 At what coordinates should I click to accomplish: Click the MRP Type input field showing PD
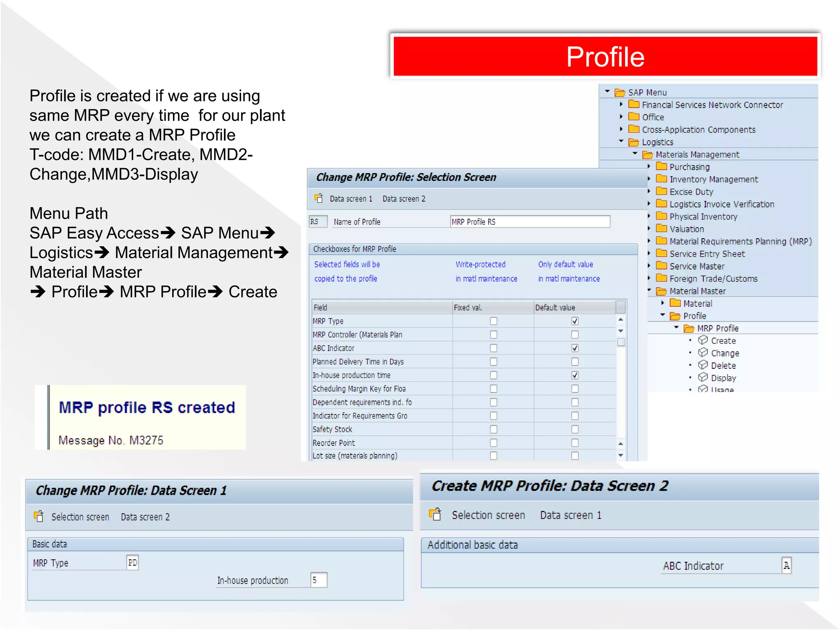pyautogui.click(x=132, y=562)
